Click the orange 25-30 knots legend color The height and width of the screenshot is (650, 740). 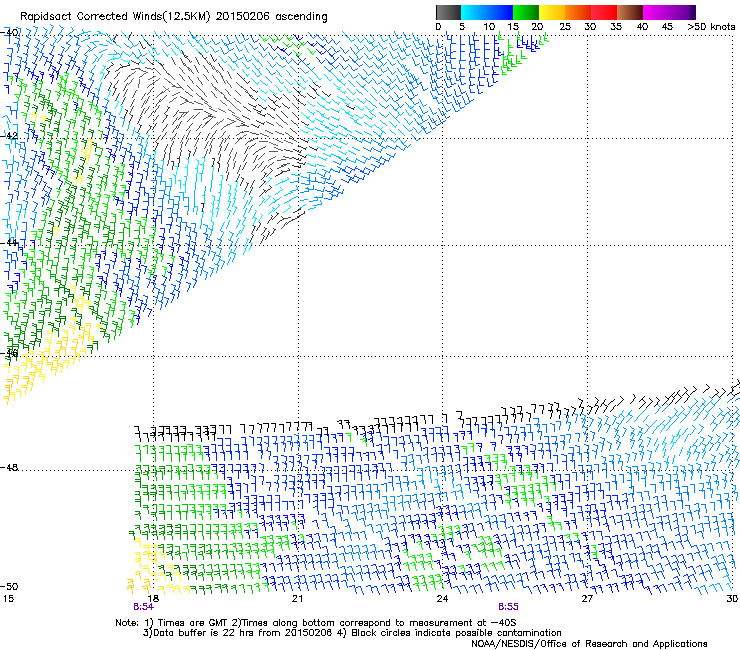[578, 12]
